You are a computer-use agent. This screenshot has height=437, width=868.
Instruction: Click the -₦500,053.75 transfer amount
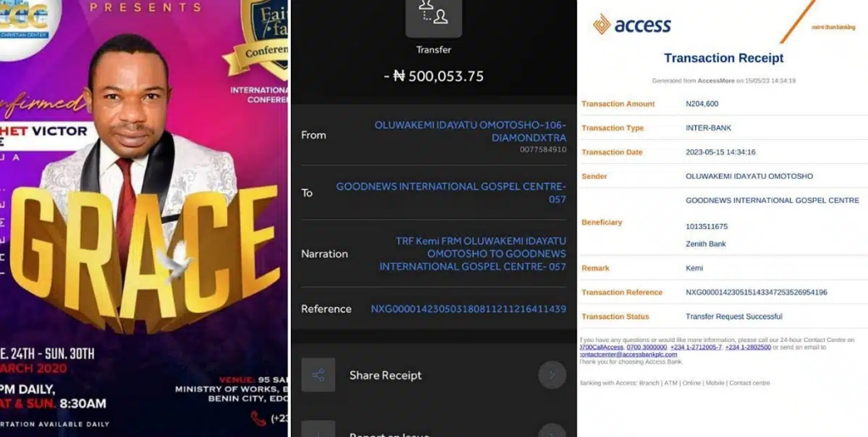(433, 76)
